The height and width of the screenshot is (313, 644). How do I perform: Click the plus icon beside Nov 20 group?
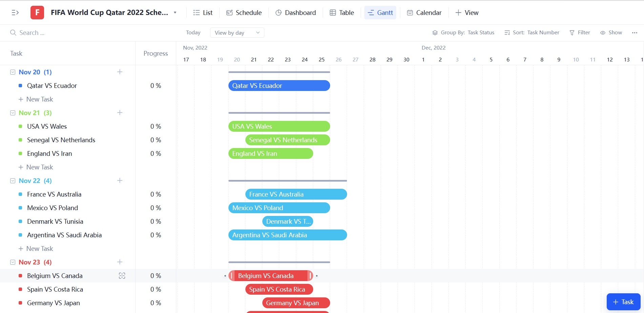pos(120,72)
